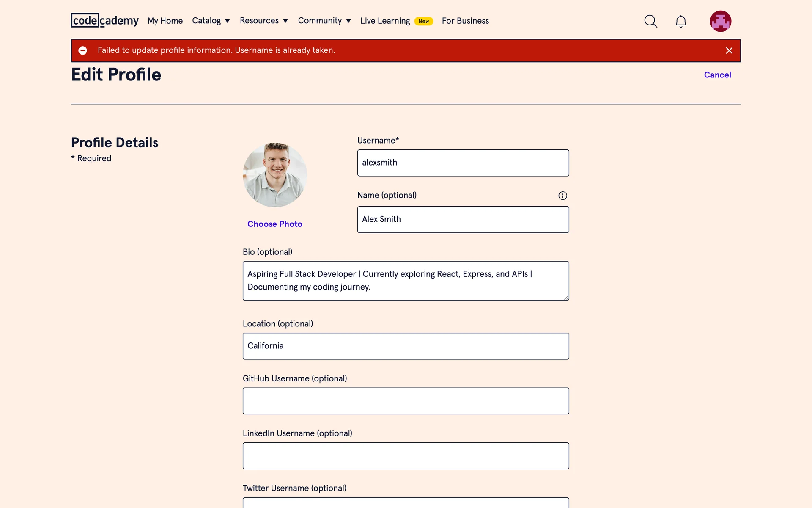The image size is (812, 508).
Task: Focus the Username input field
Action: tap(463, 163)
